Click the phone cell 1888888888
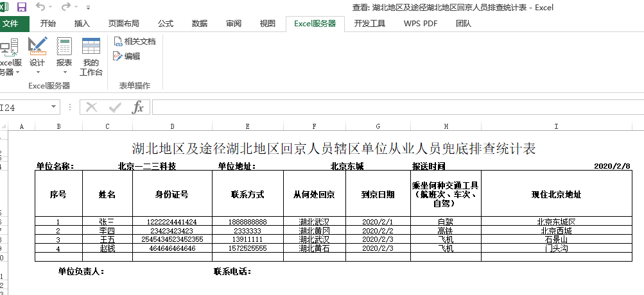Viewport: 644px width, 295px height. 248,221
